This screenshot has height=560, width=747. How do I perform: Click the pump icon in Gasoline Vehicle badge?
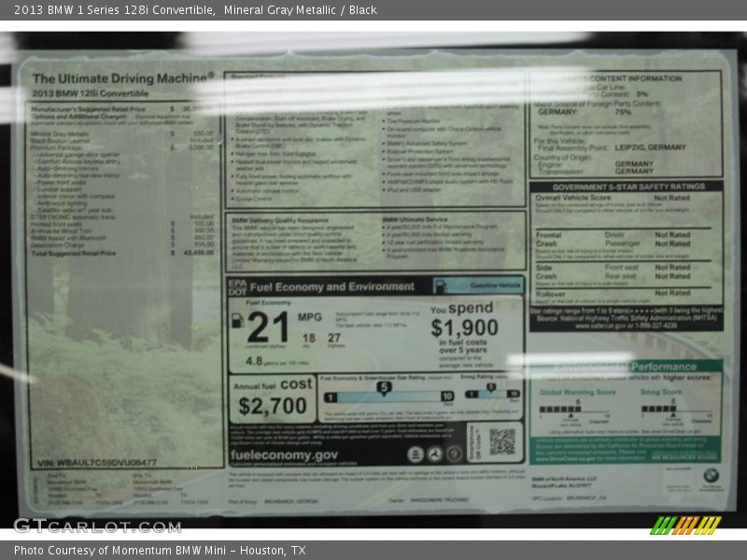click(x=440, y=286)
